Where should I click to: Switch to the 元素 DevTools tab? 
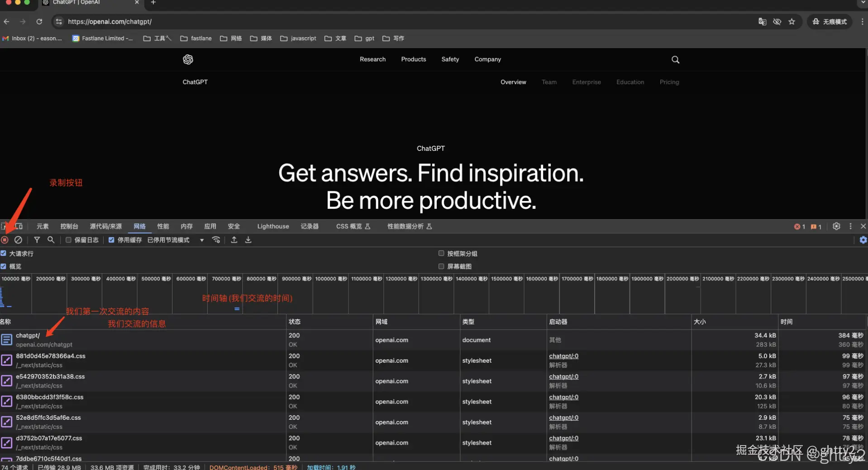43,226
